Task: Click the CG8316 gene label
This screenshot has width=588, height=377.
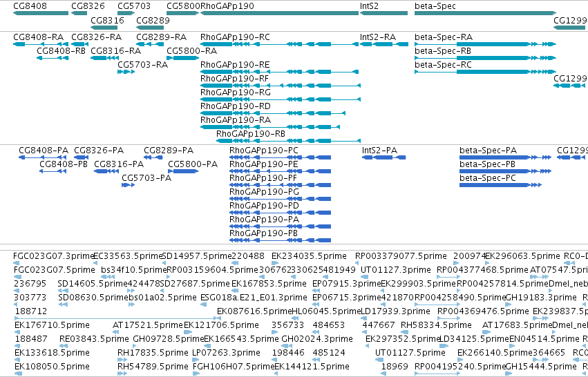Action: click(107, 20)
